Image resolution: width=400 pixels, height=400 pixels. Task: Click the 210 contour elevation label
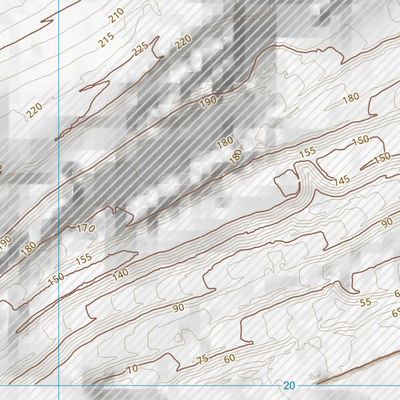tap(117, 15)
